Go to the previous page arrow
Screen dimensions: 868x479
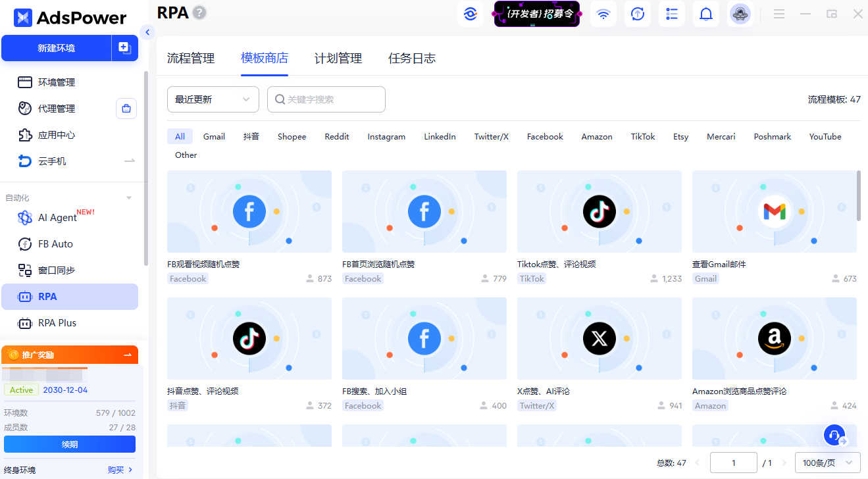698,463
